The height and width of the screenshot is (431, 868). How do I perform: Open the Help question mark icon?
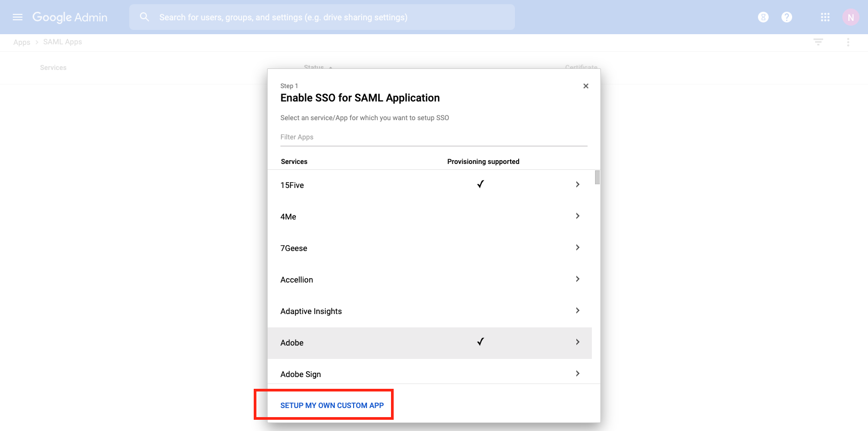click(x=787, y=17)
